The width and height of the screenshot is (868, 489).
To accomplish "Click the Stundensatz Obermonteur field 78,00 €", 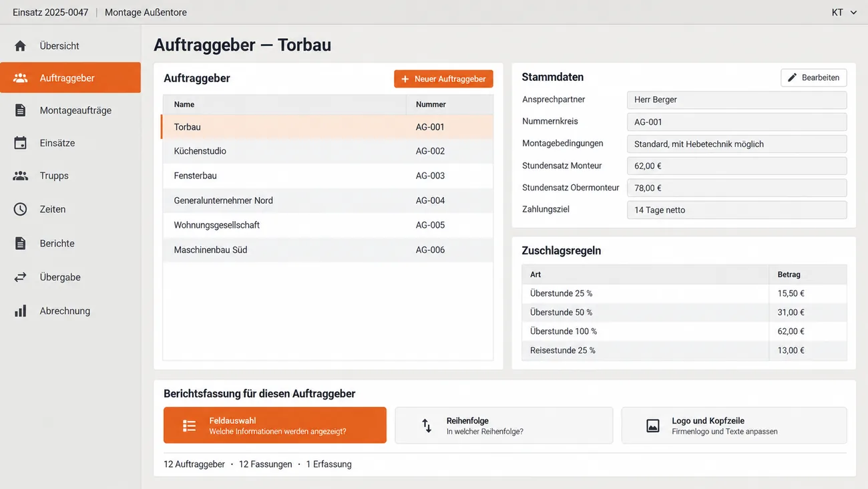I will point(737,188).
